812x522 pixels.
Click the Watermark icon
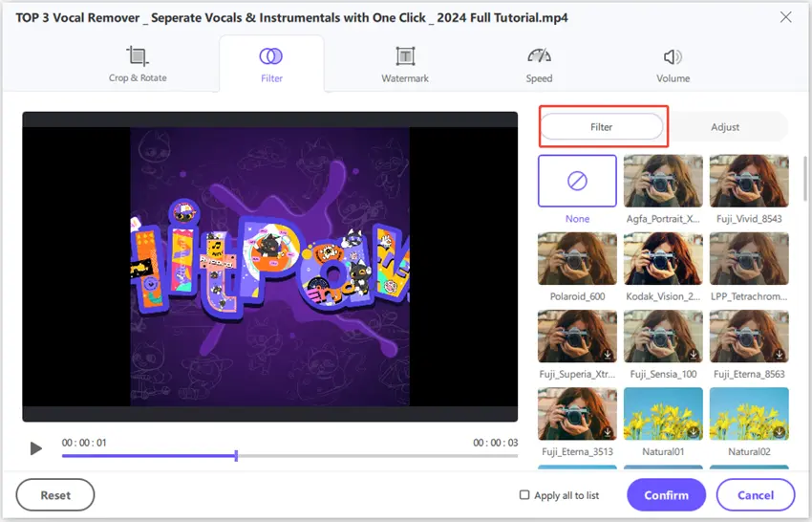(x=405, y=56)
